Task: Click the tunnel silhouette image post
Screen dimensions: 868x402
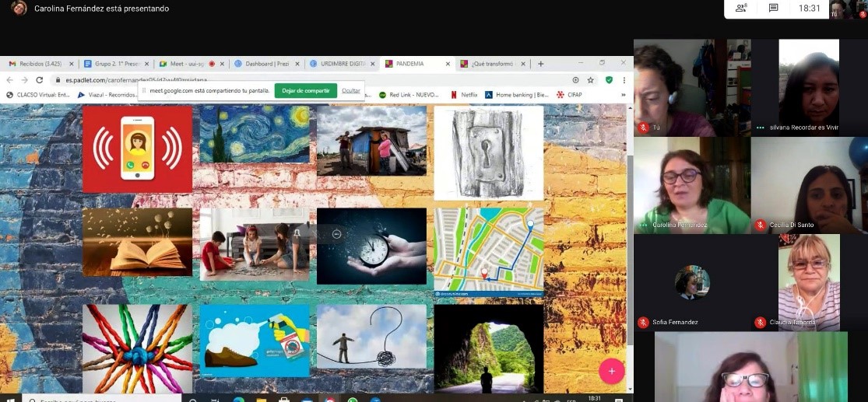Action: point(489,348)
